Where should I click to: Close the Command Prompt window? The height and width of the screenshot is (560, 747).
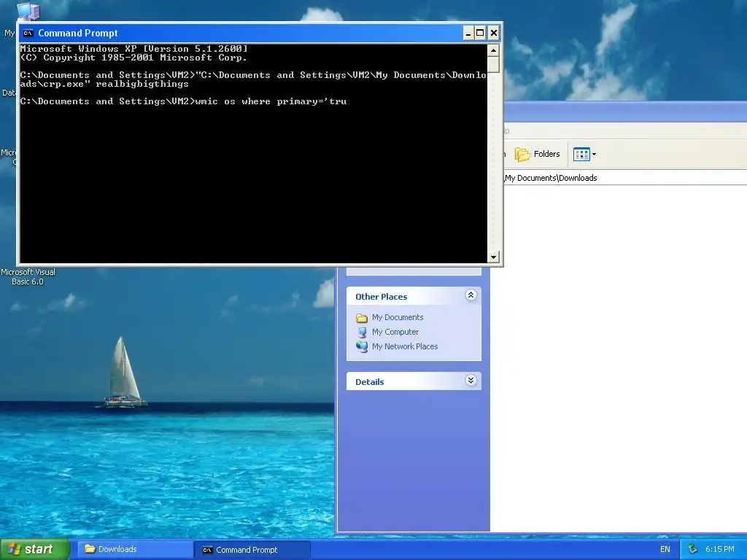tap(494, 33)
